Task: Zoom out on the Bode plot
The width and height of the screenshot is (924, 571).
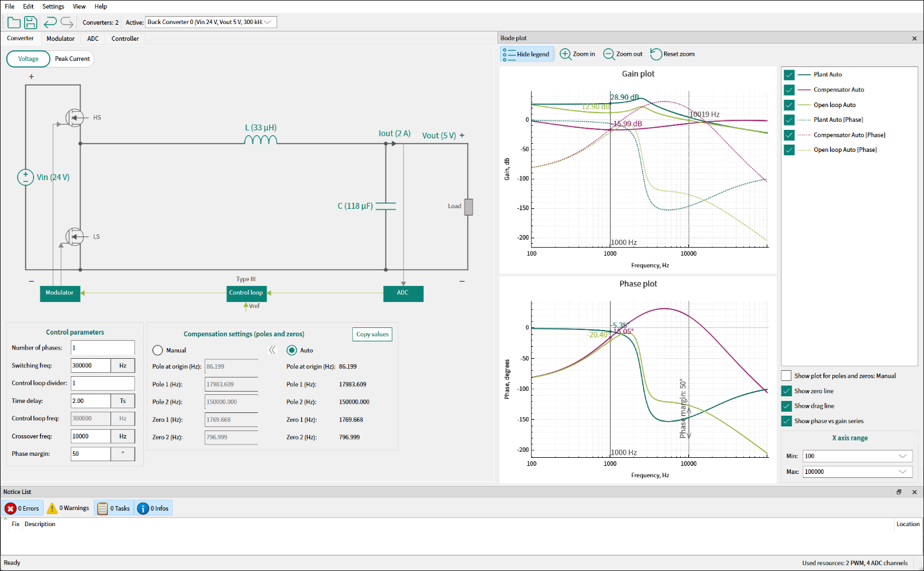Action: point(623,54)
